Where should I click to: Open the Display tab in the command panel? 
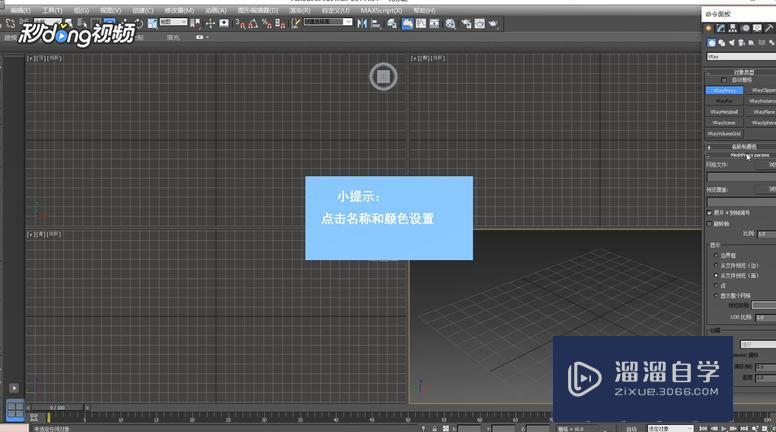[x=757, y=29]
